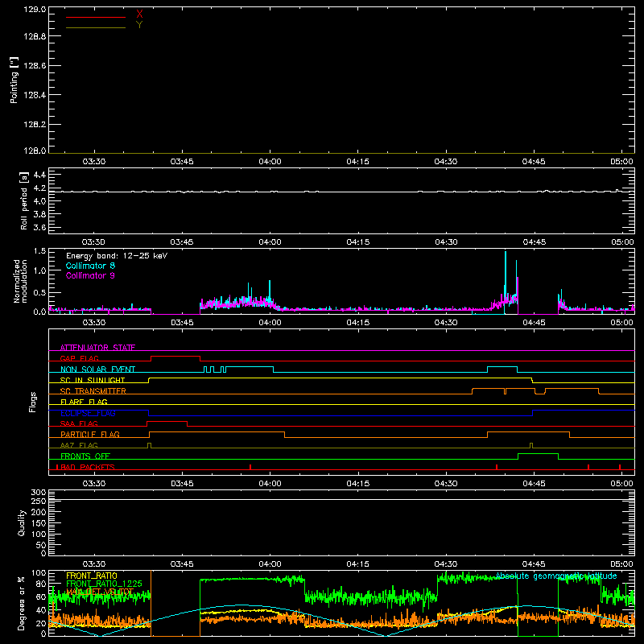
Task: Click the Normalized modulation axis title
Action: (20, 281)
